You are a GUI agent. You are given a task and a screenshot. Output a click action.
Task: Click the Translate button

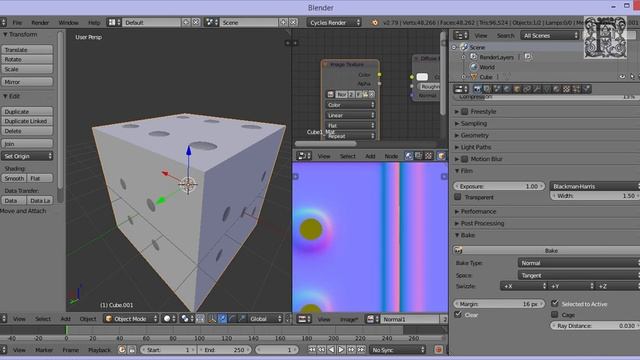pyautogui.click(x=27, y=49)
